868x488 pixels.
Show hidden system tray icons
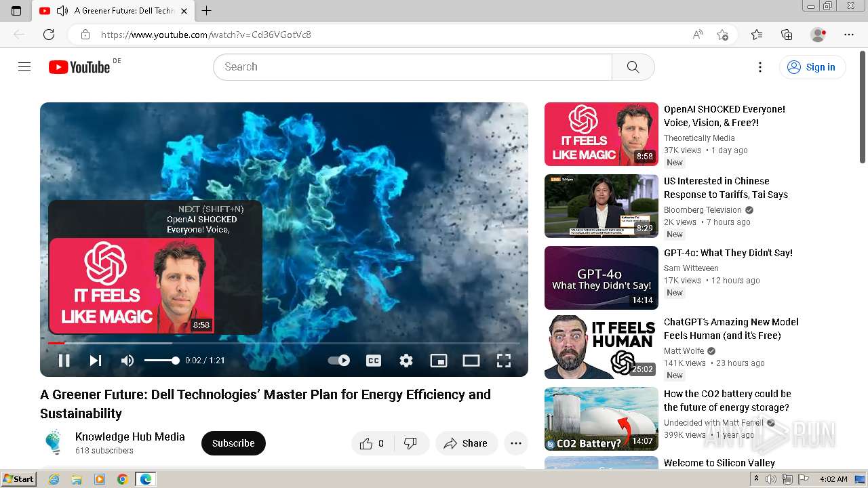(757, 479)
